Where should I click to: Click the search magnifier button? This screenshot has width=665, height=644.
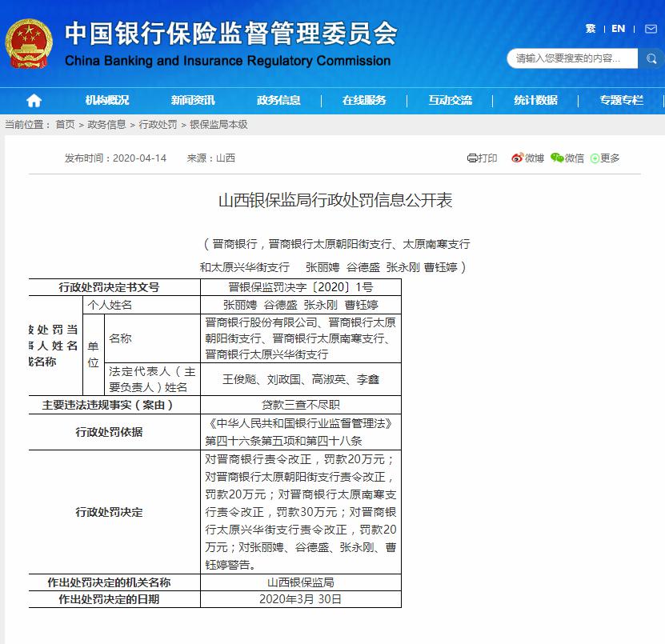pyautogui.click(x=651, y=58)
